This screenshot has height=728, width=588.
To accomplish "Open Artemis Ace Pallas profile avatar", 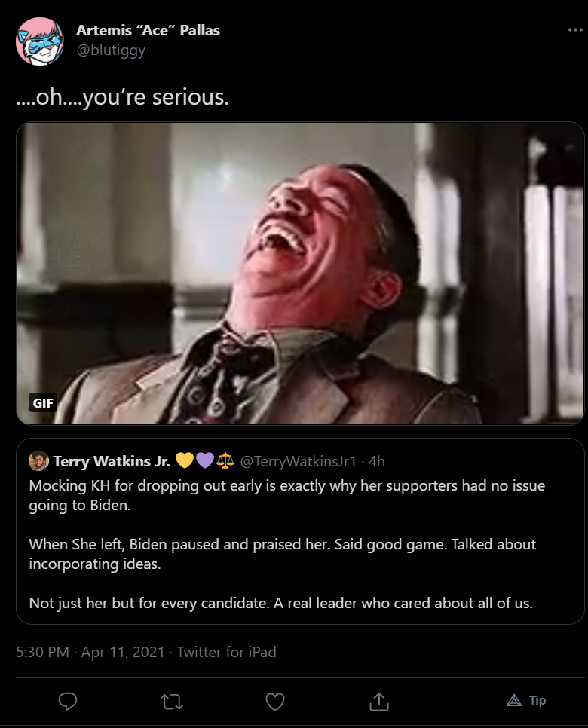I will click(39, 41).
